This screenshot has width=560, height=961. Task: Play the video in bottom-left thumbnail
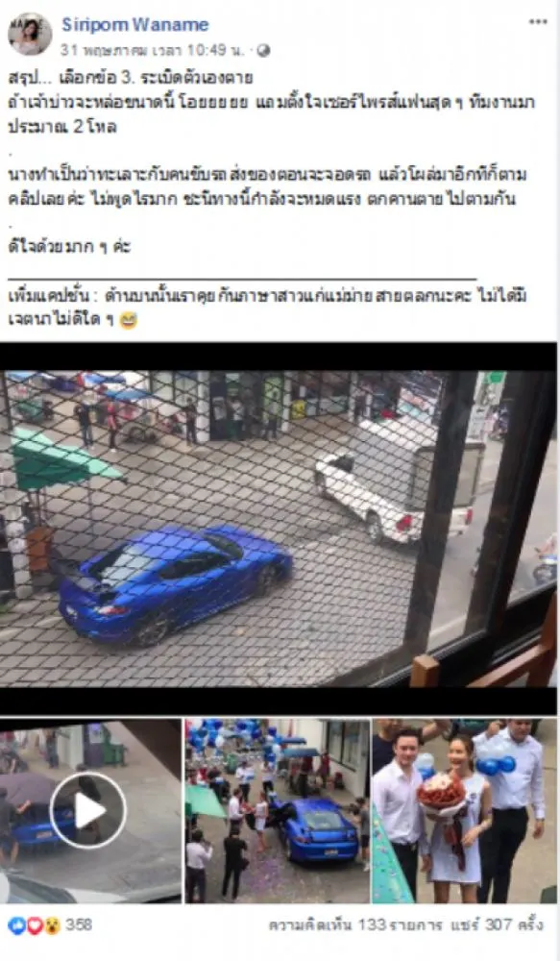coord(88,810)
